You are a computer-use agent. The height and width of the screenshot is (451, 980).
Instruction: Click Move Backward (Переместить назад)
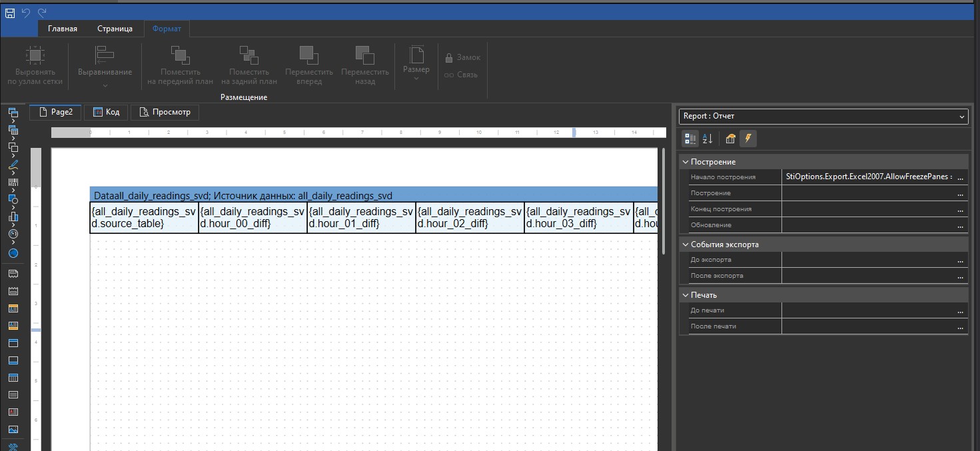pyautogui.click(x=364, y=66)
